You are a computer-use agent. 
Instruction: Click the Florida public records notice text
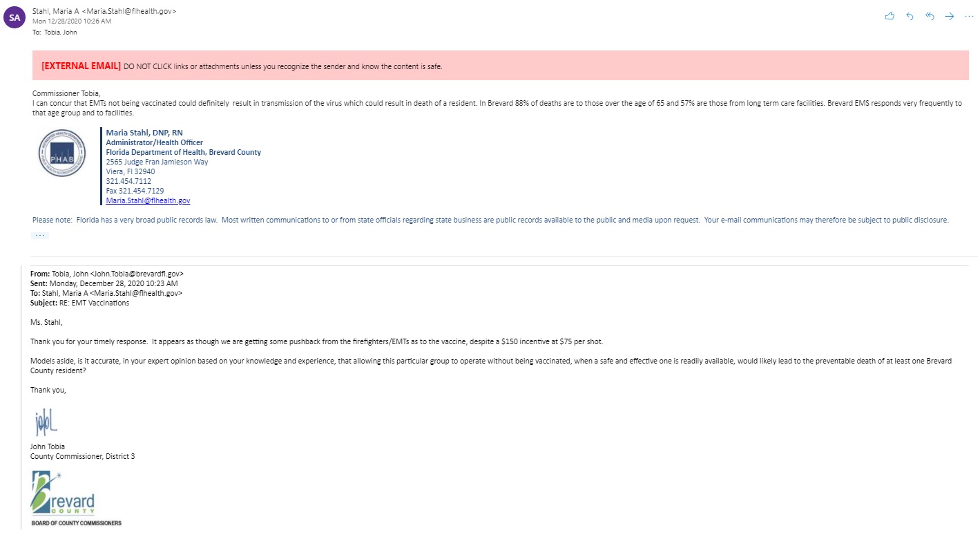(x=490, y=220)
